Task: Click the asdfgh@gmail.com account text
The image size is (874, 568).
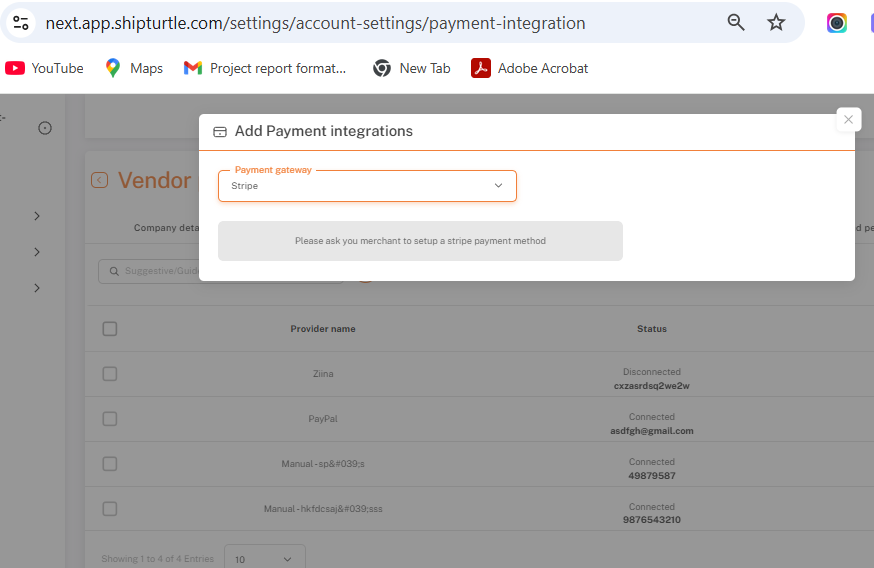Action: pos(652,431)
